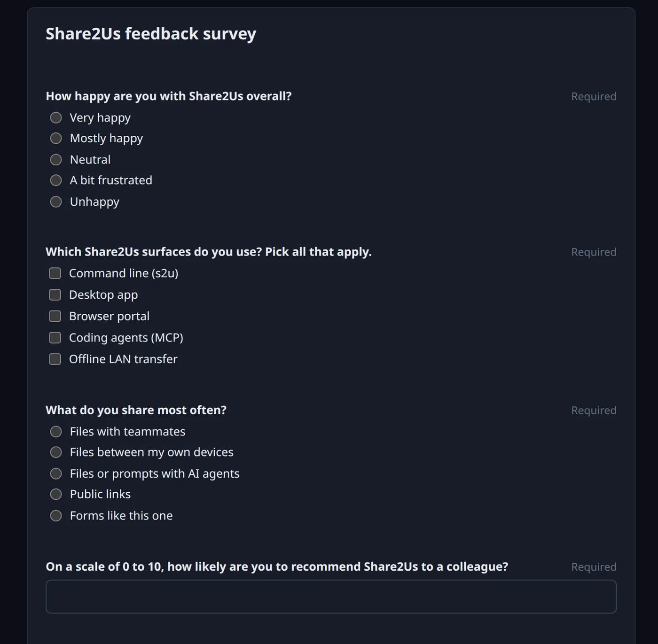
Task: Tick the Desktop app checkbox
Action: coord(55,295)
